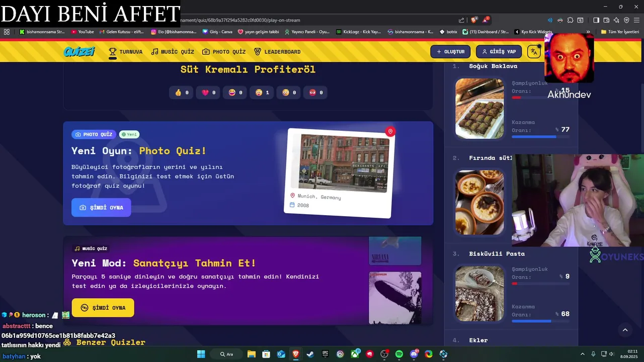Click the Munich street polaroid photo

(344, 163)
